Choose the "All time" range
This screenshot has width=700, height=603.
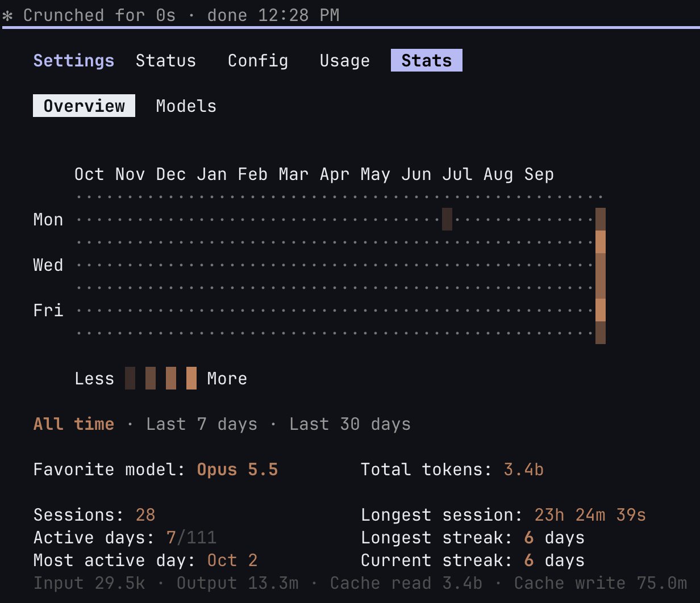tap(74, 424)
